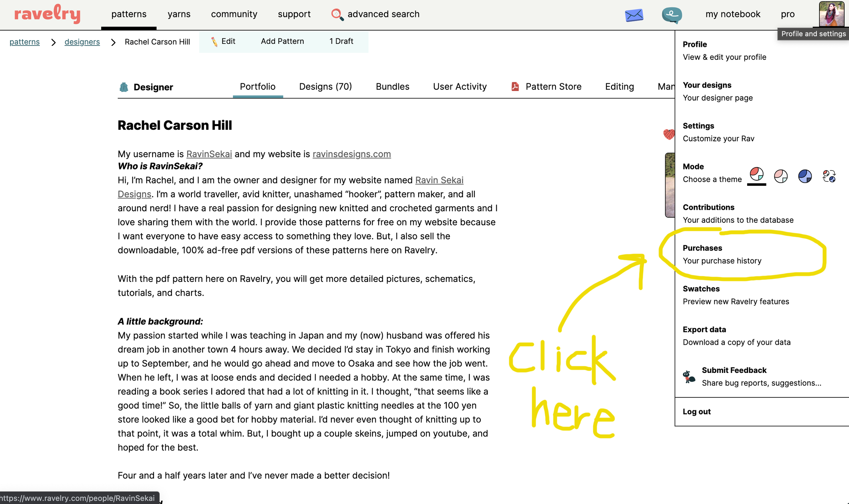Select the muted pastel theme mode

(x=780, y=176)
